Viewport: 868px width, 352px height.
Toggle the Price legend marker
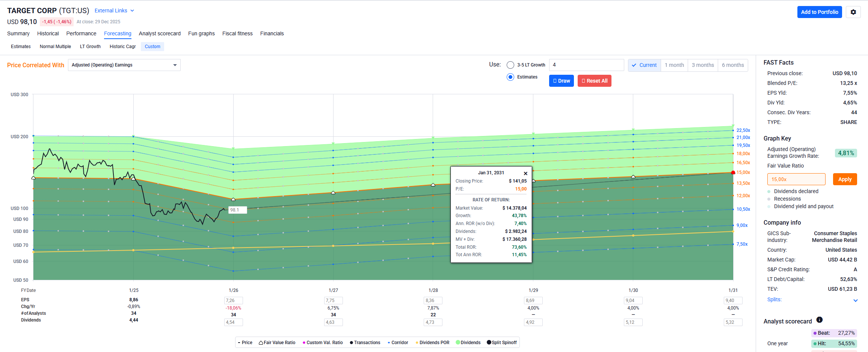point(239,343)
